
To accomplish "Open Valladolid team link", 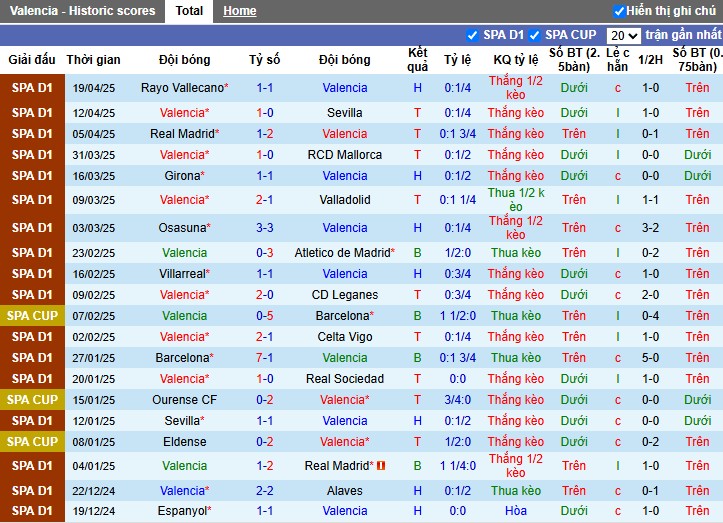I will tap(344, 200).
